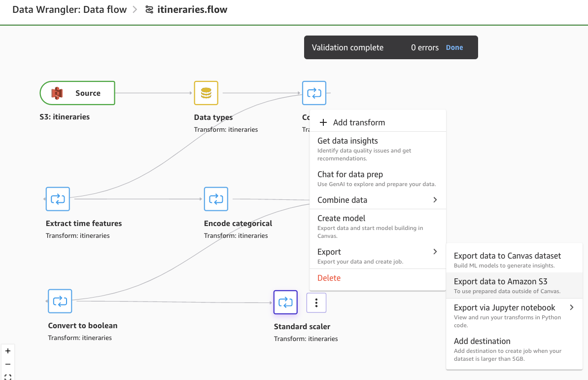This screenshot has height=380, width=588.
Task: Click the fit-to-screen canvas icon
Action: tap(8, 377)
